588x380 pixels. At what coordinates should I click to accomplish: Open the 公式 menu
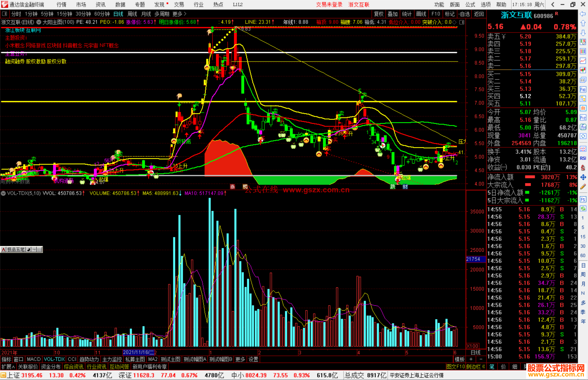pos(470,4)
